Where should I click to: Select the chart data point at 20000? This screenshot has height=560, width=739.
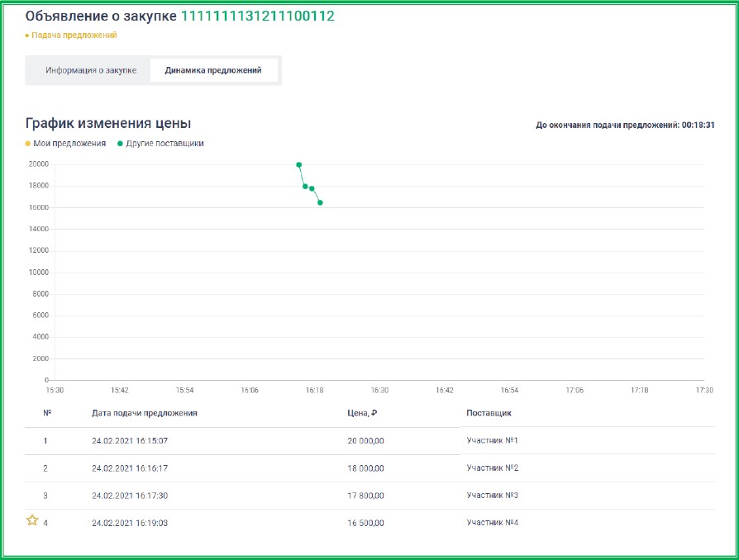point(298,164)
